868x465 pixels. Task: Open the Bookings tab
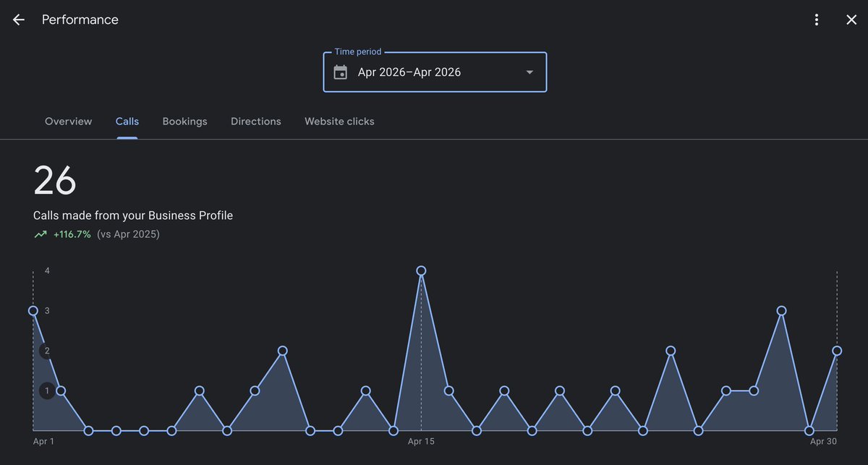pos(184,121)
